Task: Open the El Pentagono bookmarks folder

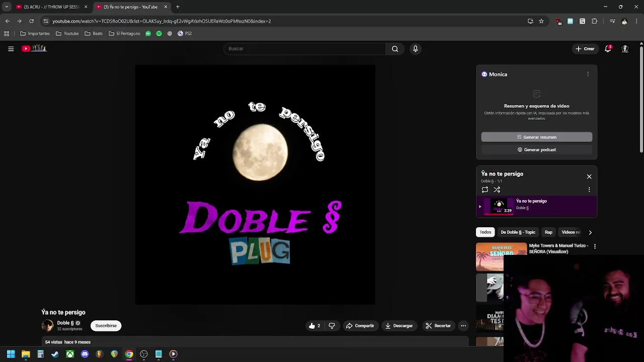Action: (124, 34)
